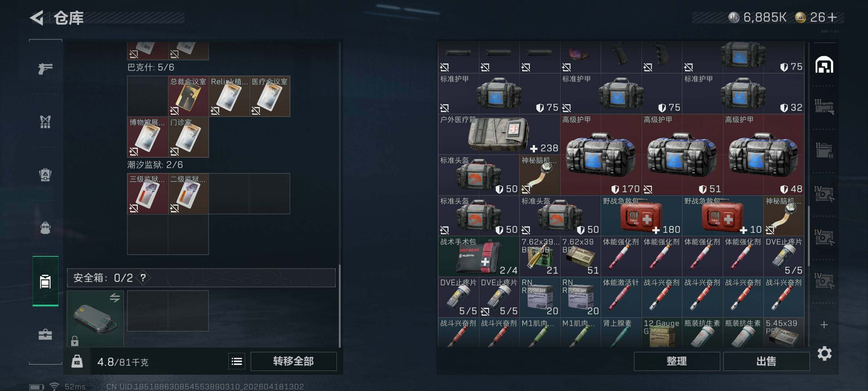Select the 总裁会议室 key card

coord(188,96)
